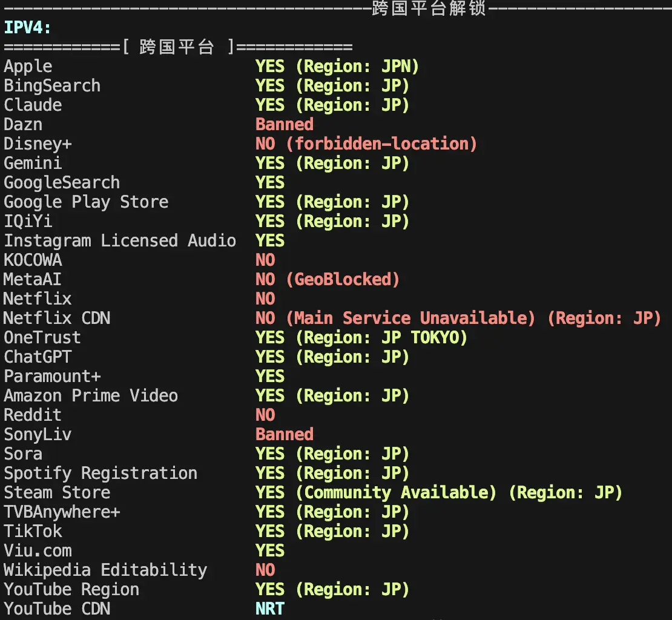Click the Spotify Registration label
This screenshot has height=620, width=672.
click(100, 474)
